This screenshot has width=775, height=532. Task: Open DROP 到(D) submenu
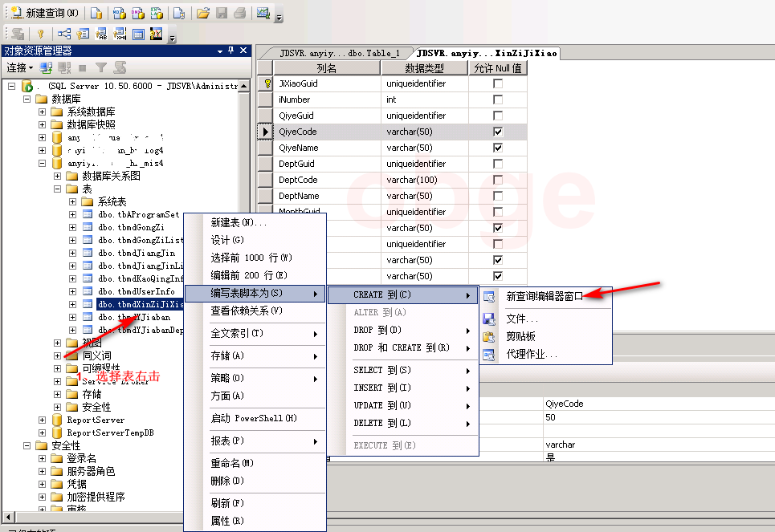(x=403, y=330)
